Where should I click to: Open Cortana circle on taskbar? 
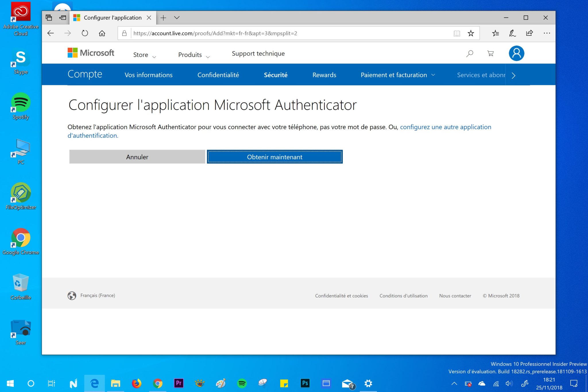pos(31,383)
